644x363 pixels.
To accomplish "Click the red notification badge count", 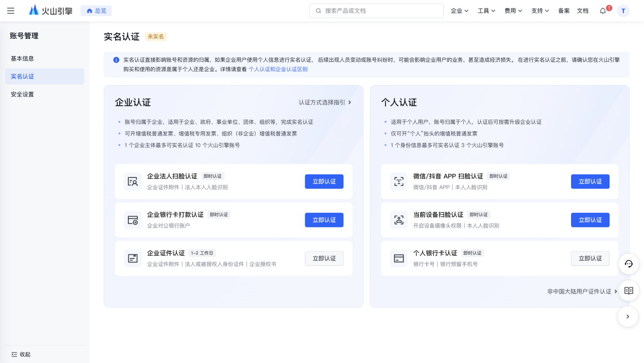I will coord(609,8).
